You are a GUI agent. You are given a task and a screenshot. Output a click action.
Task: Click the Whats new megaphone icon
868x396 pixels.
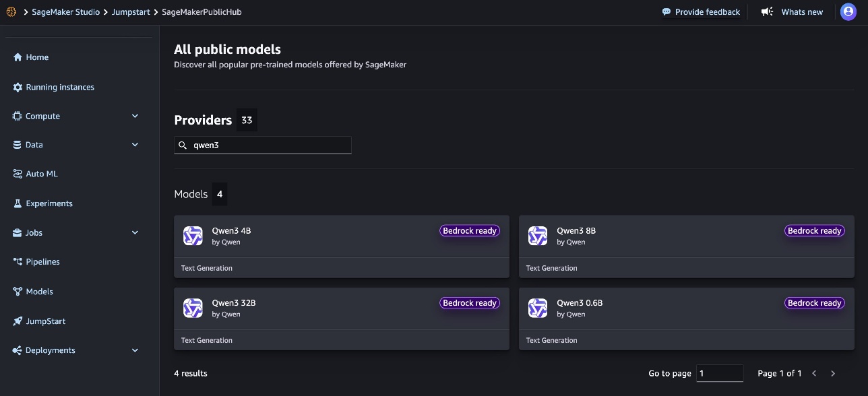767,12
